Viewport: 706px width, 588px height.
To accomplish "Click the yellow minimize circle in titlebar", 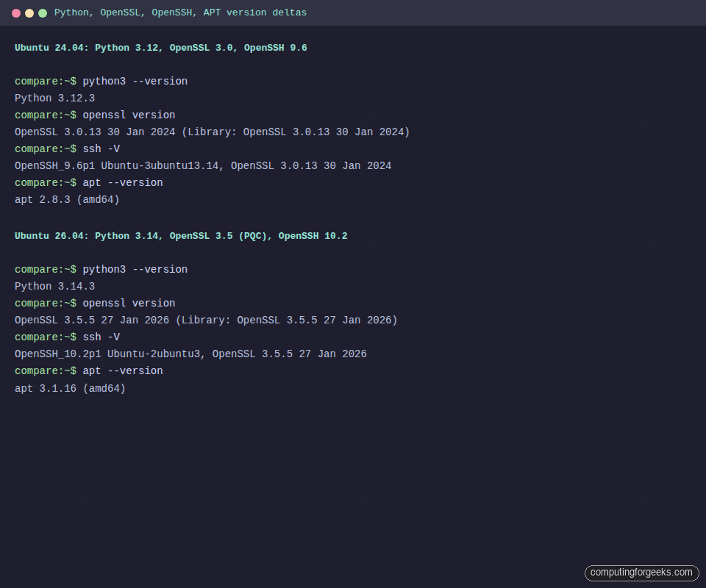I will point(29,12).
